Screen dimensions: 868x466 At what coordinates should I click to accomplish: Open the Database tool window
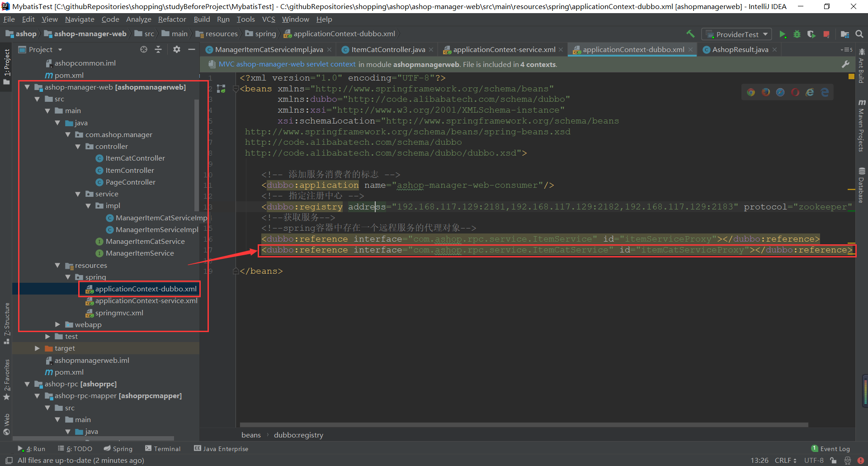coord(862,185)
